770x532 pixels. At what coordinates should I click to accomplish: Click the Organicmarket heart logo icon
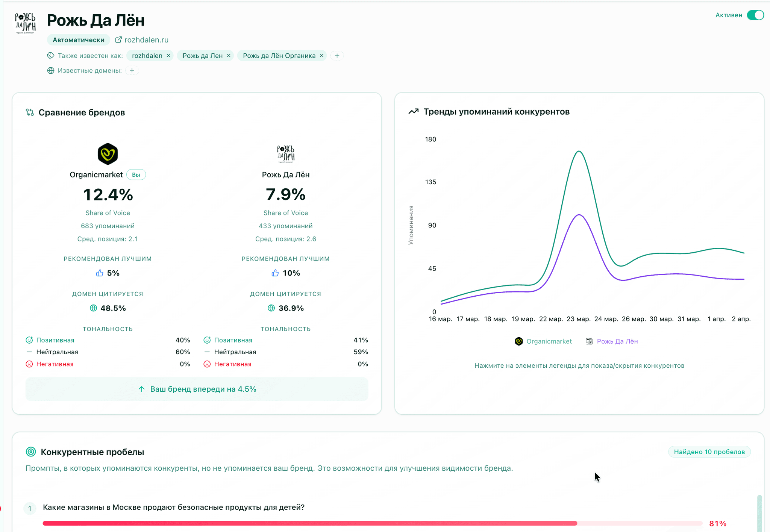108,154
